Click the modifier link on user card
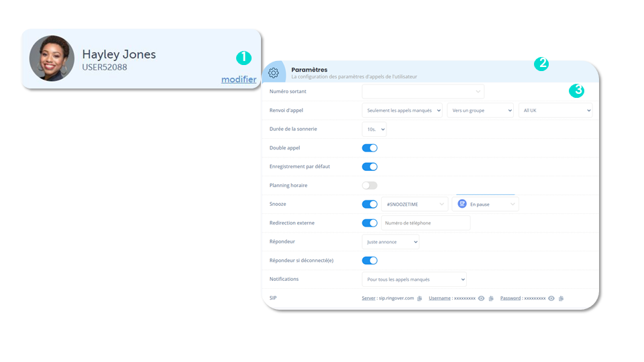The height and width of the screenshot is (362, 644). pos(239,80)
